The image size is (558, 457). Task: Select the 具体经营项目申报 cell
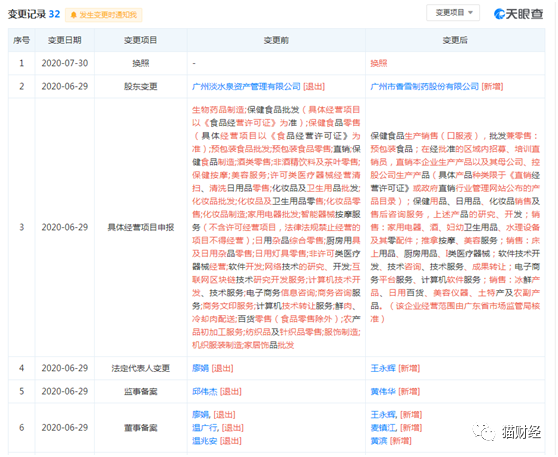[x=141, y=227]
